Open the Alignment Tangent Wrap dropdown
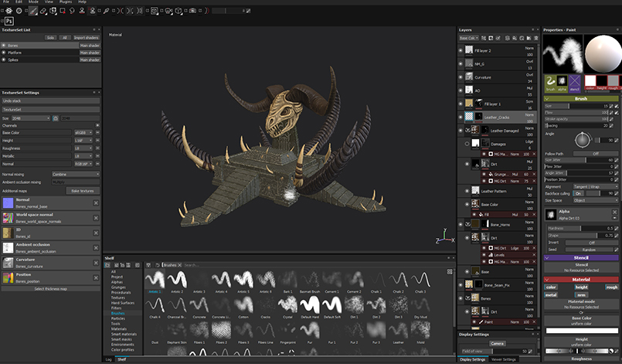This screenshot has width=622, height=364. coord(596,186)
